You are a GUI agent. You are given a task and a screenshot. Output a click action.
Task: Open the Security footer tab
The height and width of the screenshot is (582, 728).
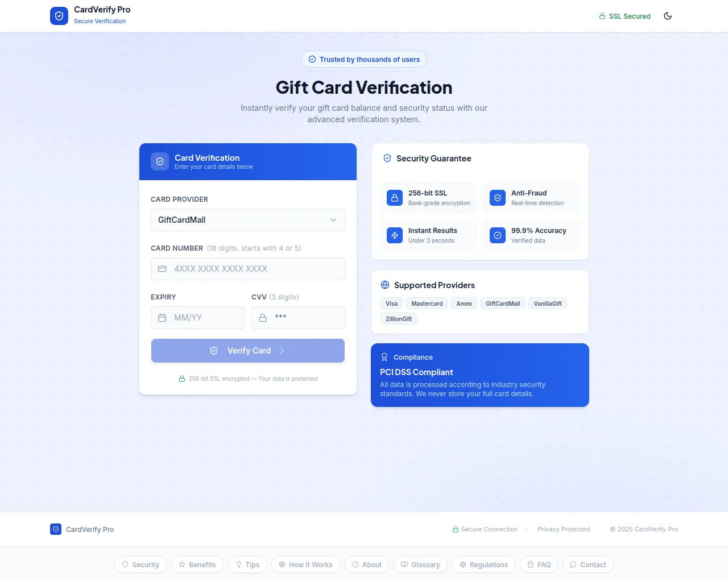point(140,564)
